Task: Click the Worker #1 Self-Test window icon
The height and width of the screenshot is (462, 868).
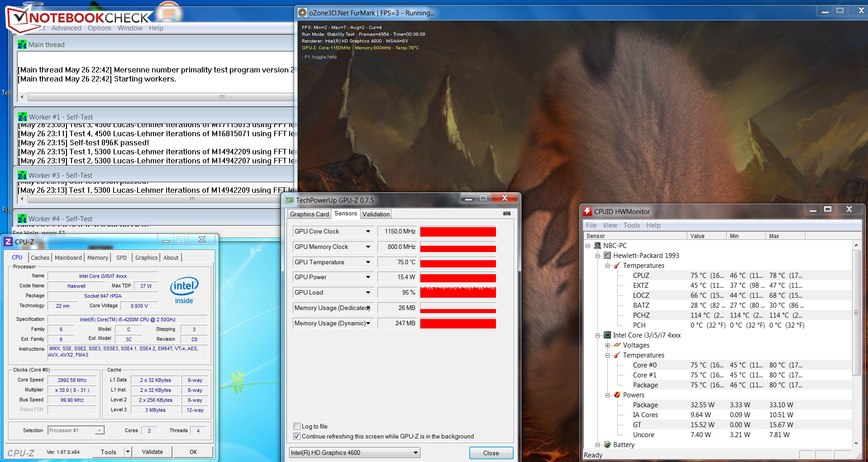Action: [22, 117]
